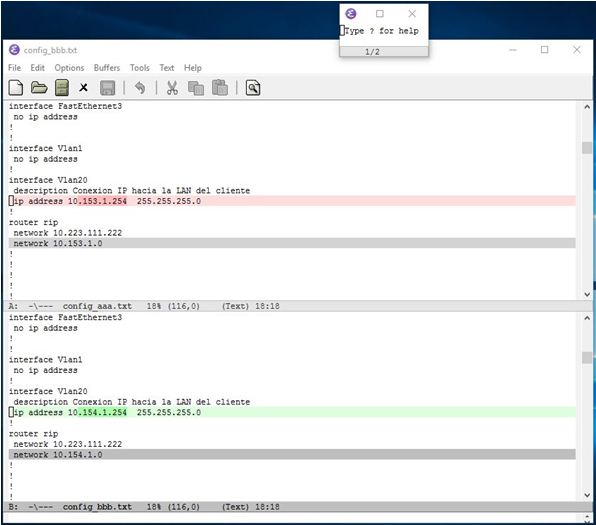Click the highlighted 10.154.1.254 address line
This screenshot has width=596, height=525.
(292, 412)
